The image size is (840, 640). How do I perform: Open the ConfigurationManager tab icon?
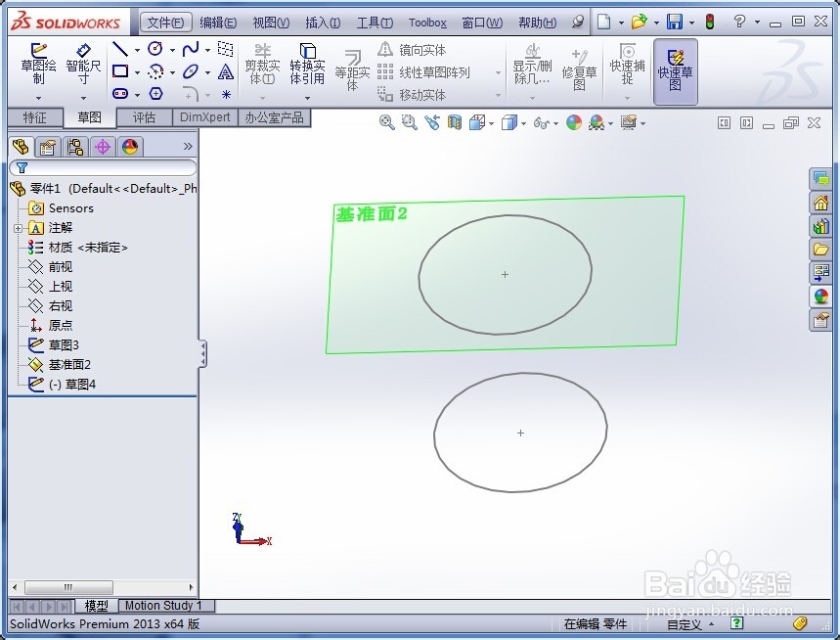coord(75,147)
